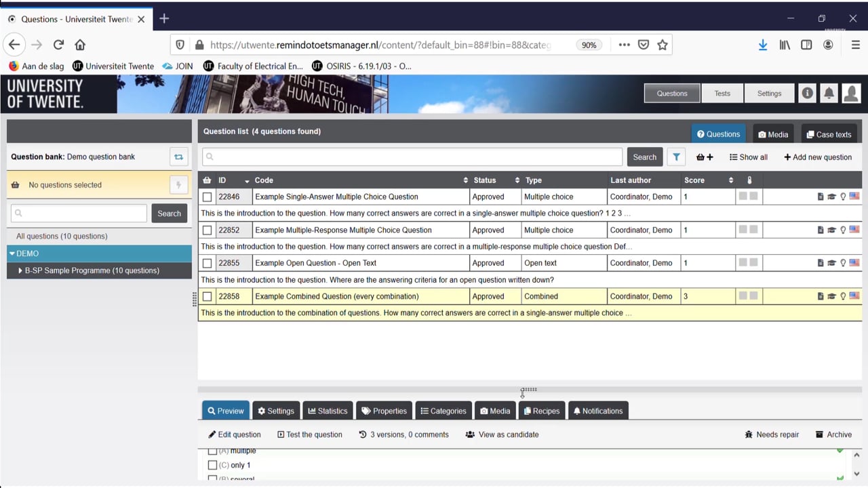This screenshot has height=488, width=868.
Task: Open the Settings section in top navigation
Action: [769, 94]
